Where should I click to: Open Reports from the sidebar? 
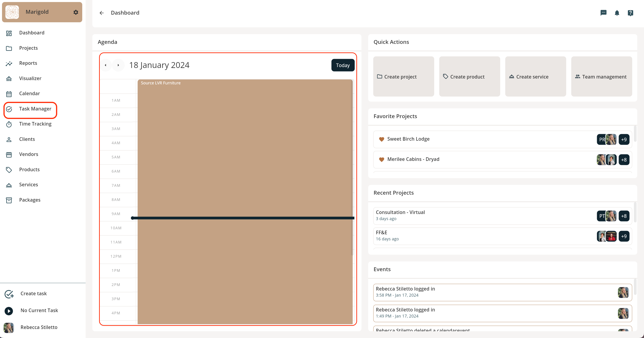[28, 63]
